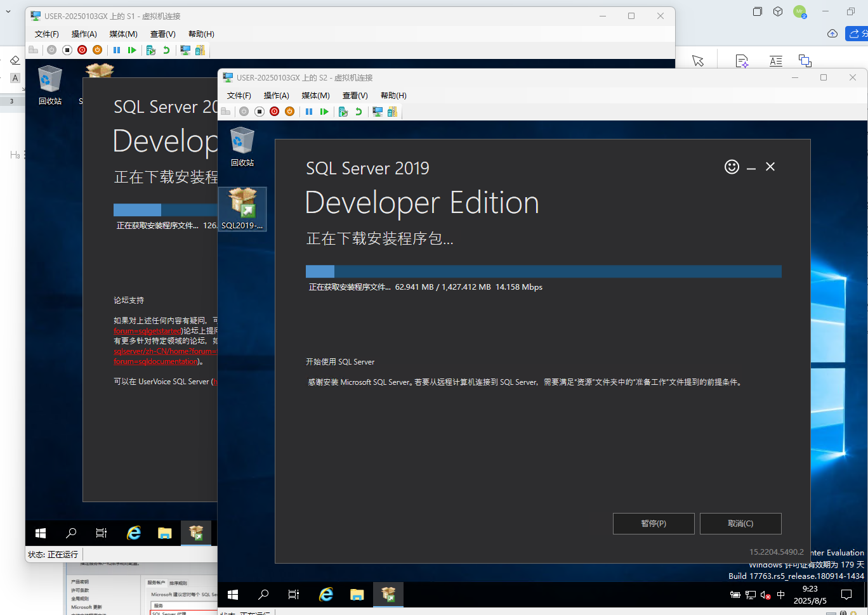This screenshot has width=868, height=615.
Task: Click the download progress bar in S1 installer
Action: coord(166,210)
